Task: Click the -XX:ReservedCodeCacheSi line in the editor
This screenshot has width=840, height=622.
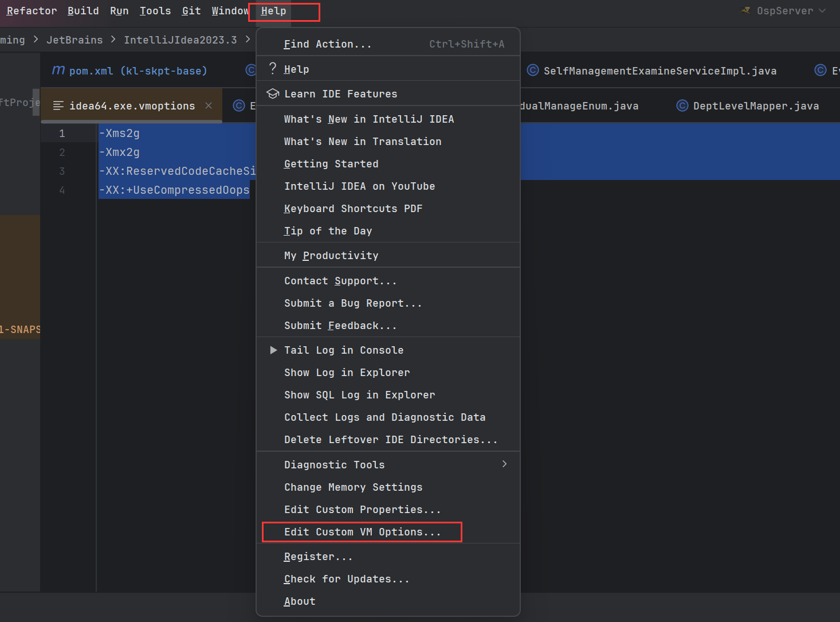Action: pos(178,171)
